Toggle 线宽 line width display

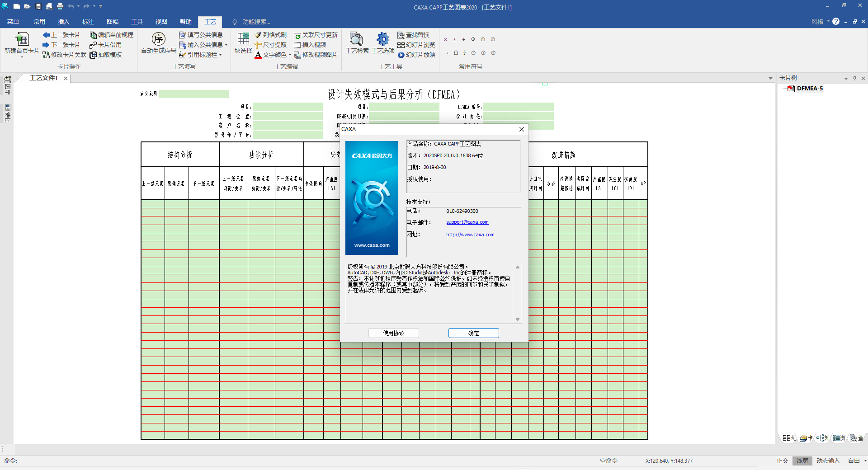pyautogui.click(x=802, y=461)
